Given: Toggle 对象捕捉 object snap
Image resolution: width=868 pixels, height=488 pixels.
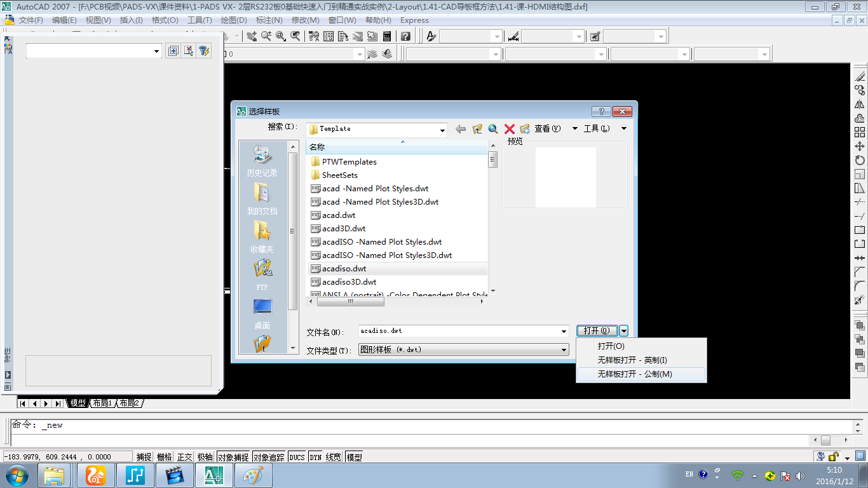Looking at the screenshot, I should (x=233, y=457).
